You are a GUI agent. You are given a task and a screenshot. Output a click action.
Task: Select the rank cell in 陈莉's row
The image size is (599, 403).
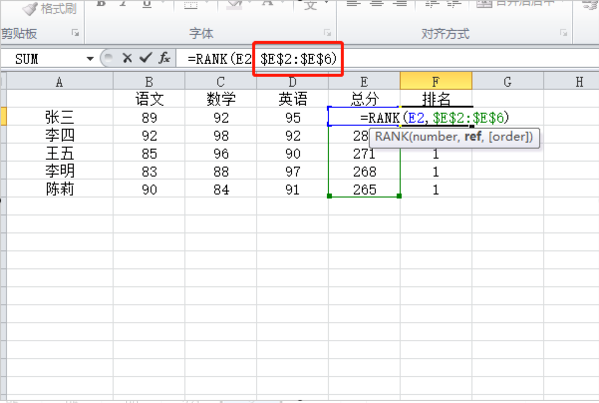pos(436,189)
